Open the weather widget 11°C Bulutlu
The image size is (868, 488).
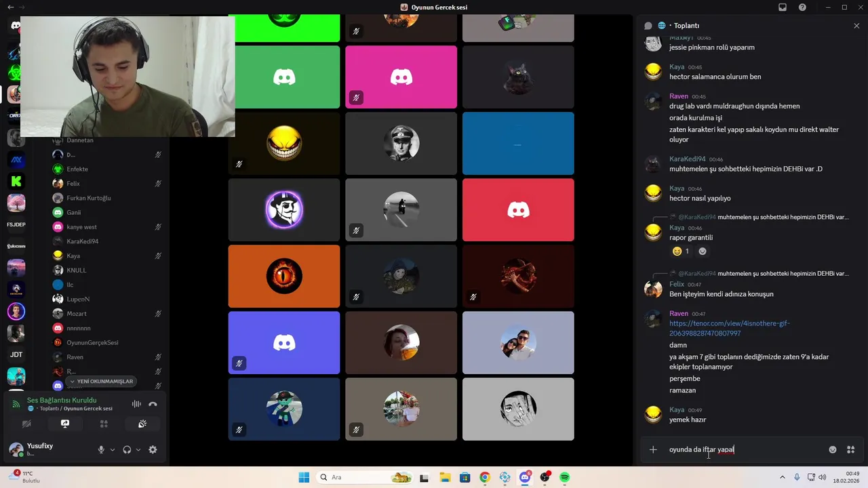click(27, 477)
